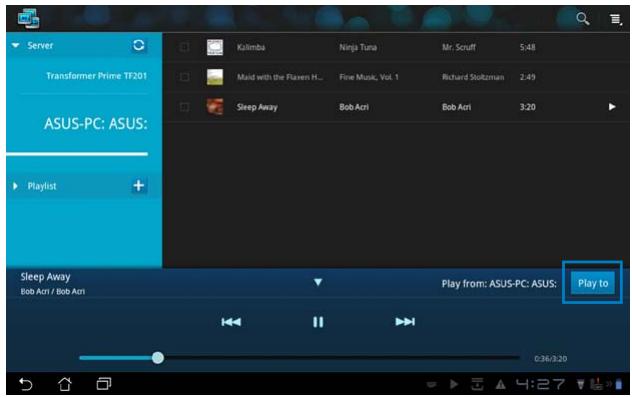632x398 pixels.
Task: Tap the Android back button
Action: (26, 384)
